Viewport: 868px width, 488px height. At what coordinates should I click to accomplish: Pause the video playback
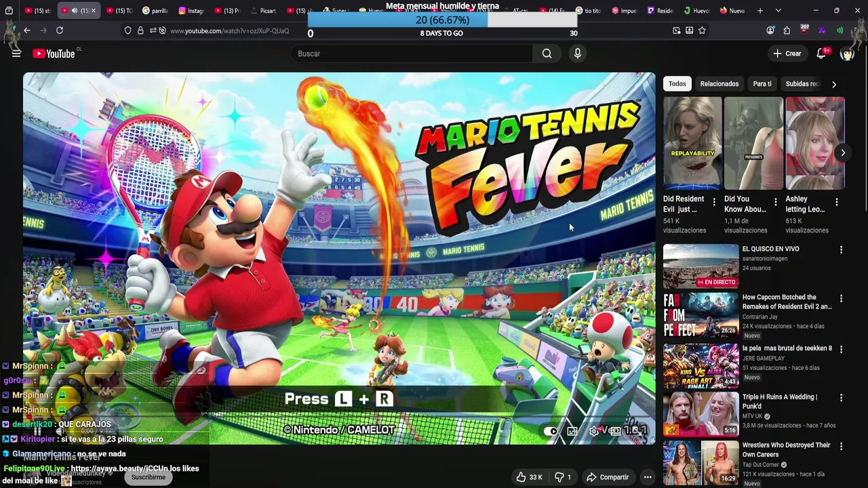(x=37, y=430)
